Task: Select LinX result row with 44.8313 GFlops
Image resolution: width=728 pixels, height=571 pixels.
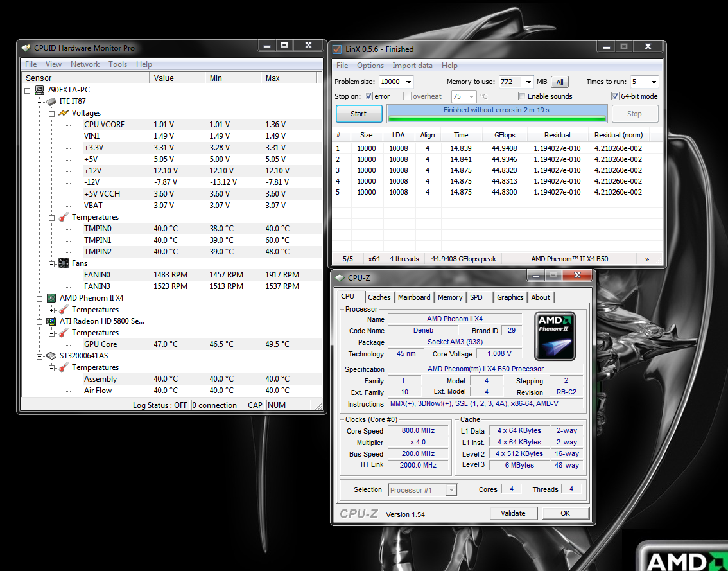Action: point(497,181)
